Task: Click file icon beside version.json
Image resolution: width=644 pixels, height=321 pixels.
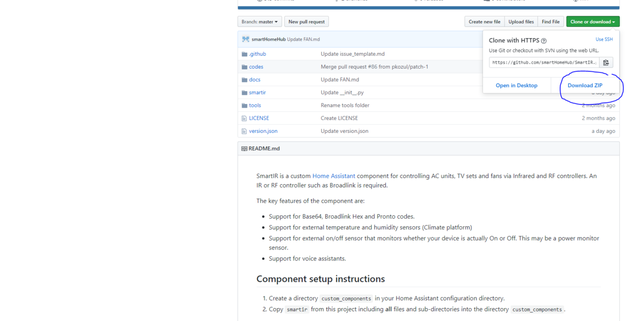Action: [x=244, y=131]
